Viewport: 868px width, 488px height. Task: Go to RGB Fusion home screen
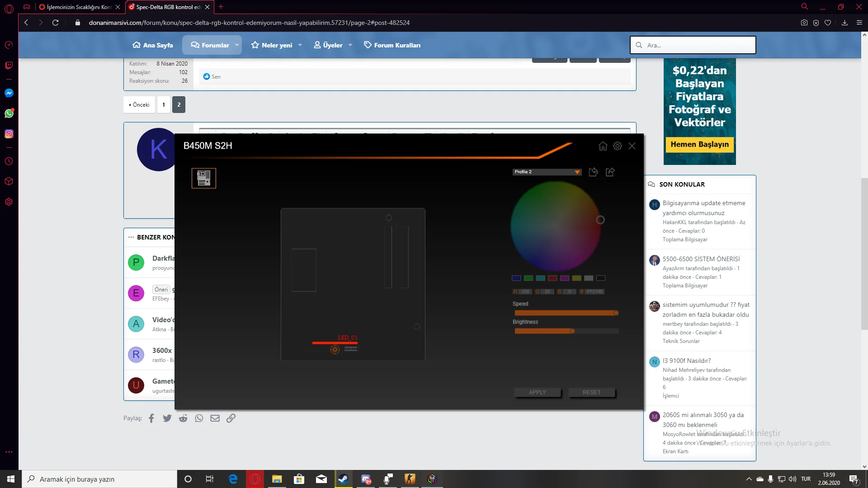click(603, 146)
